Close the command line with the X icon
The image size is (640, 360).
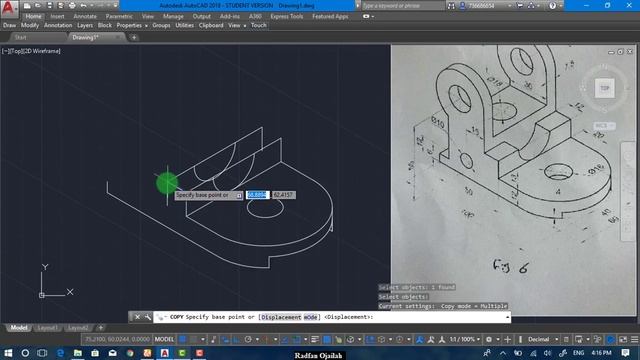coord(138,317)
